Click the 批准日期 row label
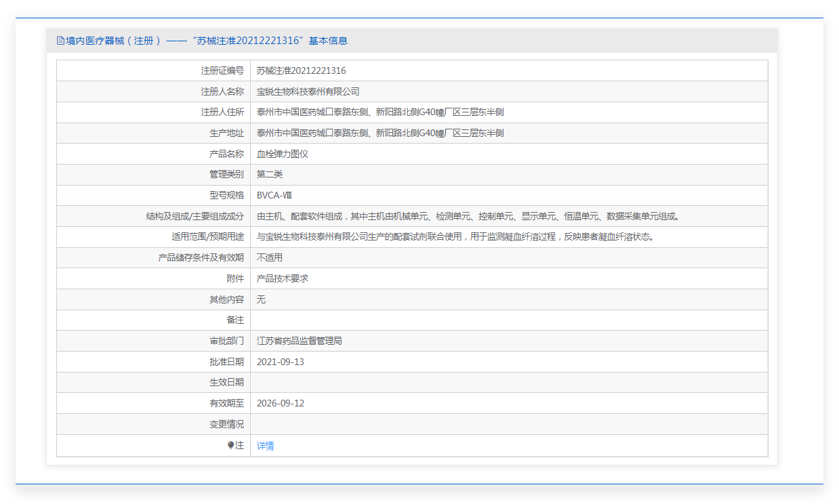 click(226, 362)
